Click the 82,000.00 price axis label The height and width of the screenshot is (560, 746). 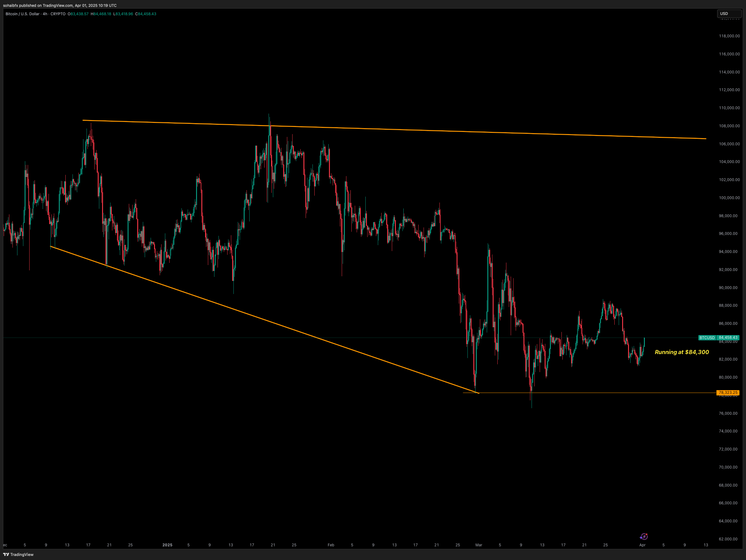pos(728,359)
